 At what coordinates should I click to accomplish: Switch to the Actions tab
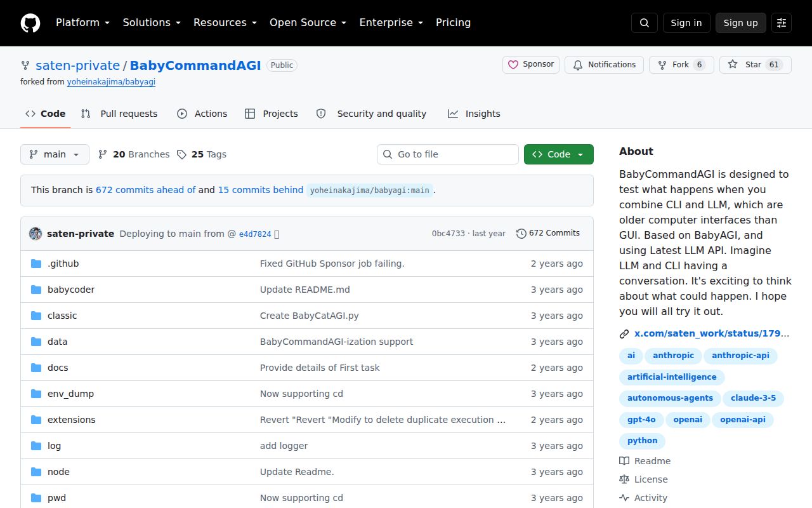202,114
